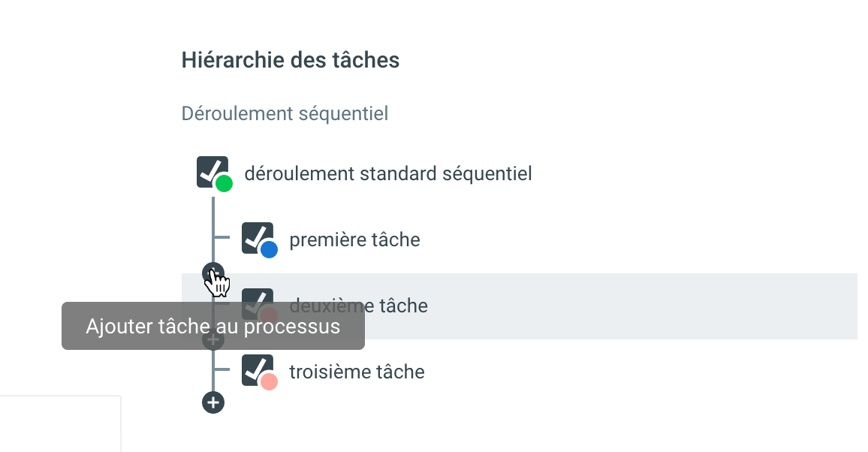868x452 pixels.
Task: Add a task after première tâche
Action: tap(213, 272)
